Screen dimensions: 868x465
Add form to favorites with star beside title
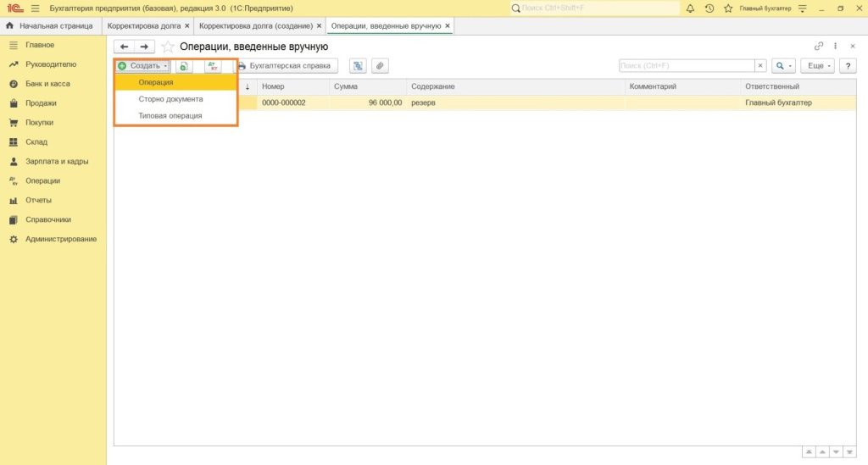tap(168, 47)
